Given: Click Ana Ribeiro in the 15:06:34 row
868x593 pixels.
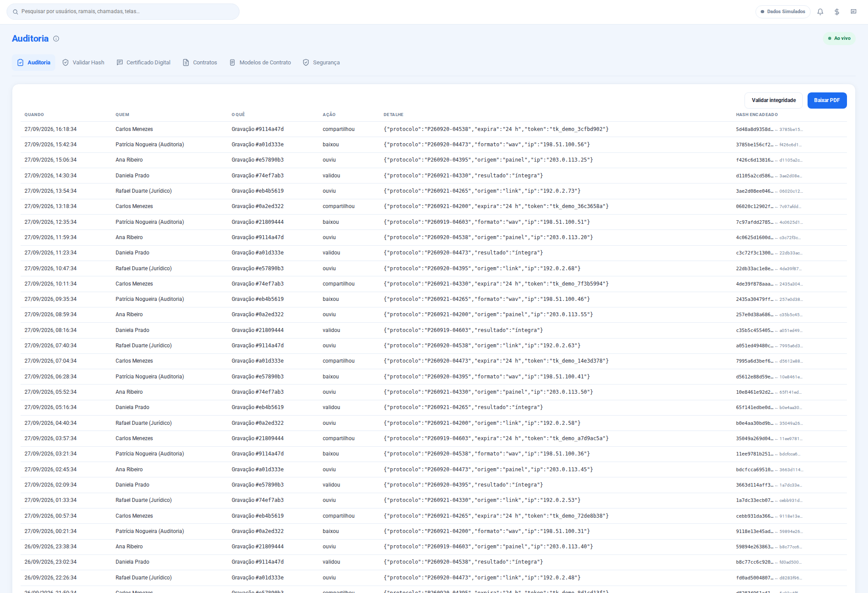Looking at the screenshot, I should pos(129,160).
